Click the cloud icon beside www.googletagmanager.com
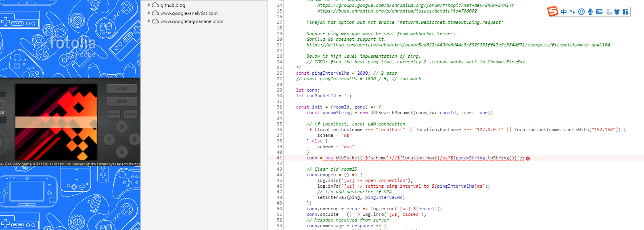Image resolution: width=644 pixels, height=230 pixels. pyautogui.click(x=155, y=21)
